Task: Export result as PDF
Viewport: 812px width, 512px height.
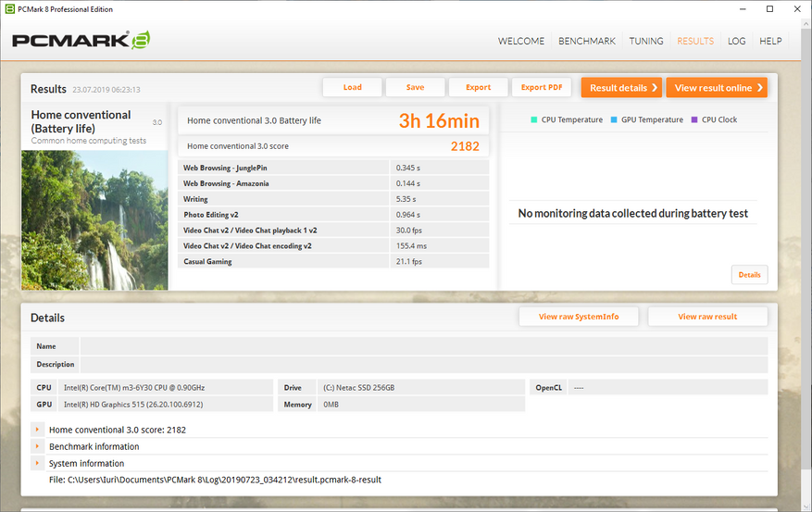Action: tap(541, 87)
